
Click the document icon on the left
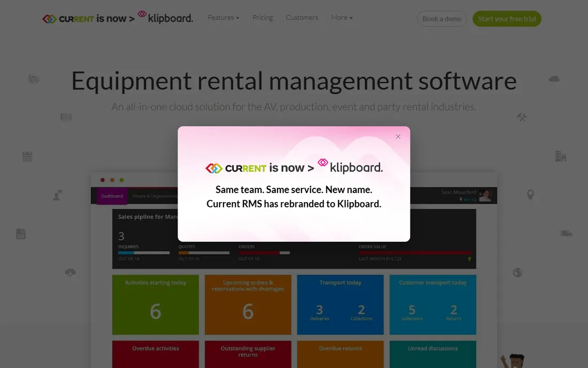pyautogui.click(x=21, y=234)
